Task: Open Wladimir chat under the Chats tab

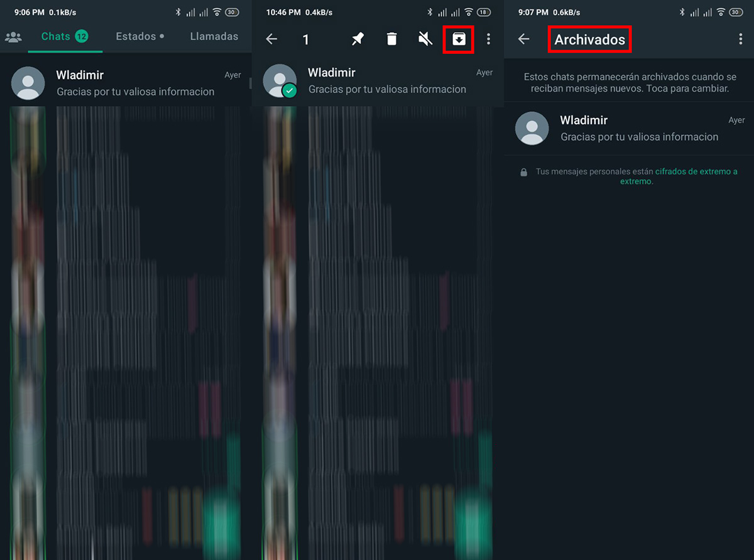Action: (135, 83)
